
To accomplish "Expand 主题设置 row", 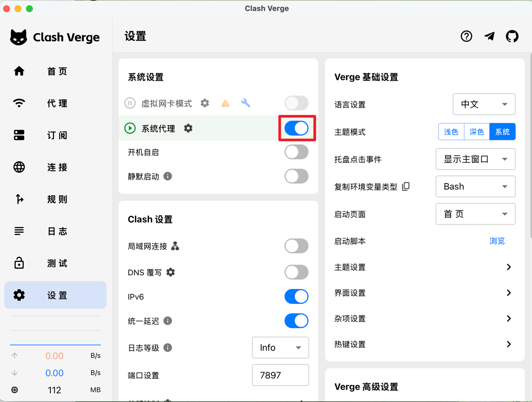I will click(425, 267).
